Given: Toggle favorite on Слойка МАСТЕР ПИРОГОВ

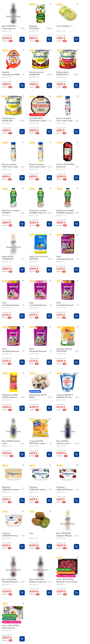Looking at the screenshot, I should pos(50,419).
